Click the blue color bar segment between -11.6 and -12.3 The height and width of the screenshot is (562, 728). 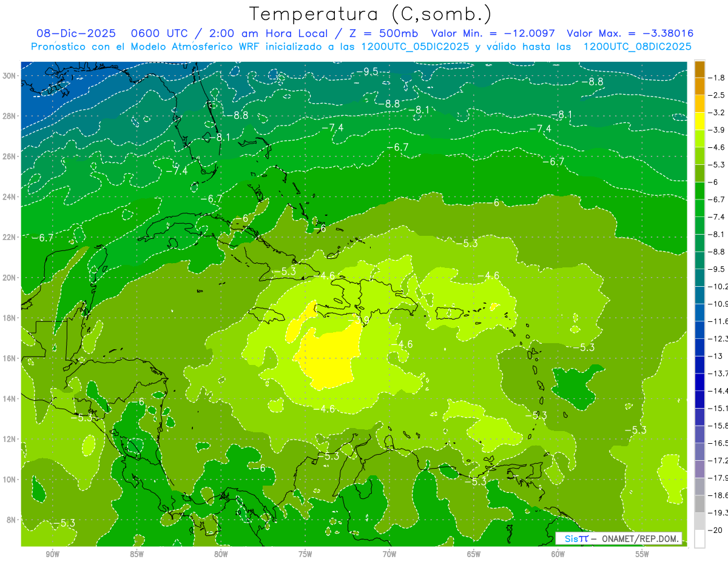click(699, 330)
